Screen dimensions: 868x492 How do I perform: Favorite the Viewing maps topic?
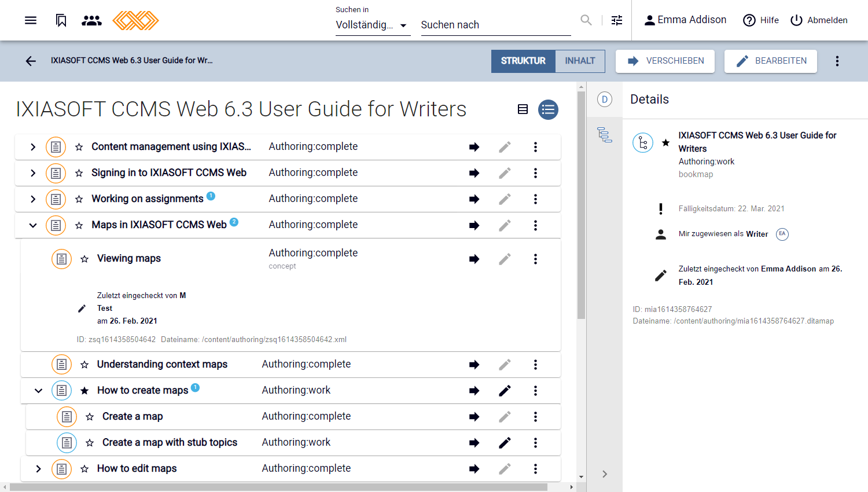pyautogui.click(x=84, y=259)
